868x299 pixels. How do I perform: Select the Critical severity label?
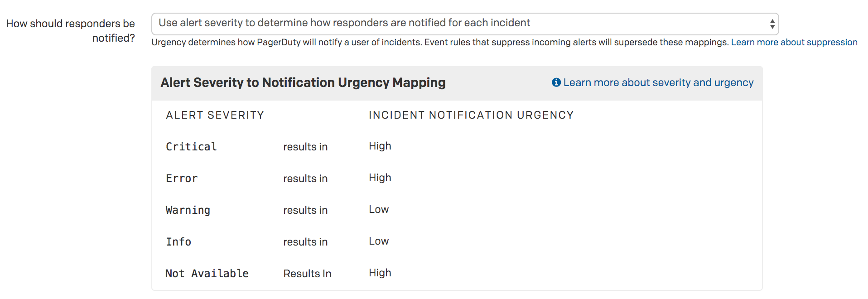pyautogui.click(x=191, y=147)
